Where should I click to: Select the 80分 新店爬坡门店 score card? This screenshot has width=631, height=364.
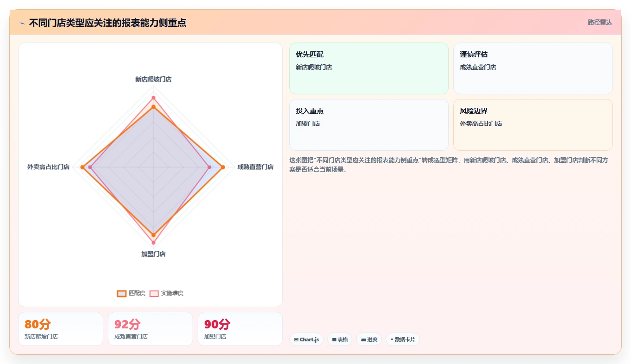tap(61, 329)
